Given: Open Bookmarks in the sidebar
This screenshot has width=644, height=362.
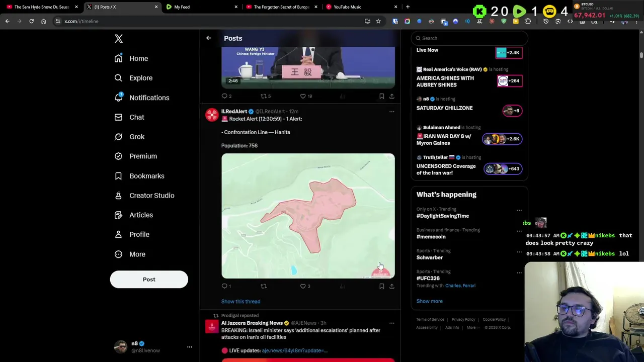Looking at the screenshot, I should click(139, 176).
